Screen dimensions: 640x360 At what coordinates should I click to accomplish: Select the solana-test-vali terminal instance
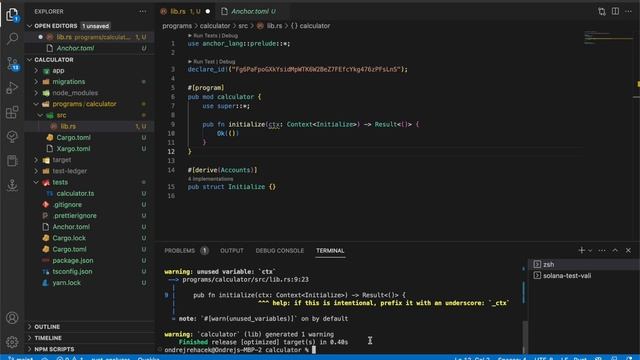tap(584, 276)
